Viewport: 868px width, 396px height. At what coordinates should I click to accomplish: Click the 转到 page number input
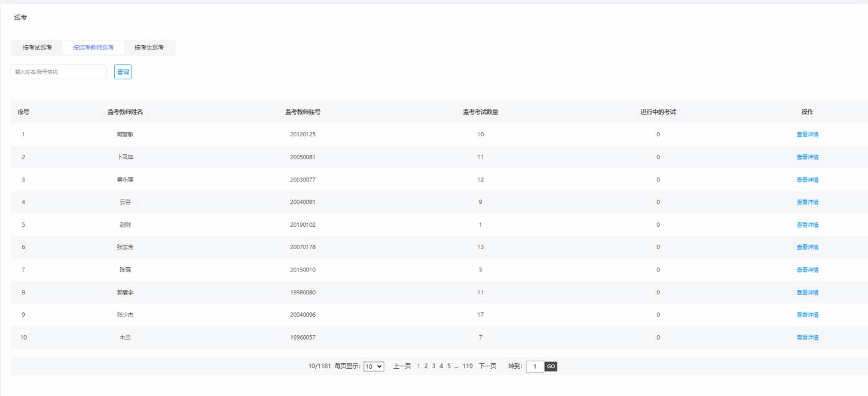pyautogui.click(x=534, y=366)
